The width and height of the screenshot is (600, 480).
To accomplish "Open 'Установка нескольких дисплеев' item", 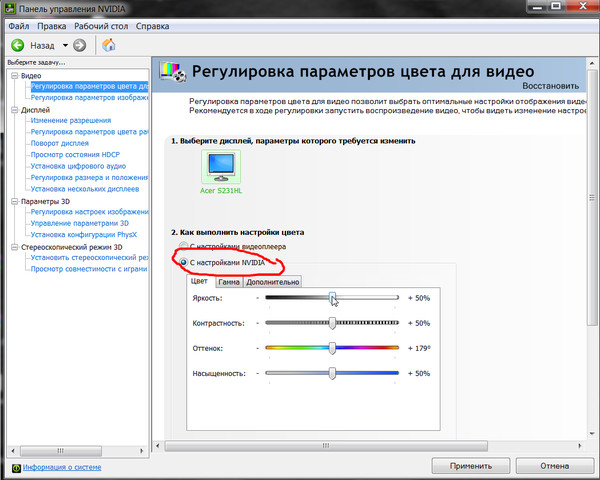I will 85,189.
